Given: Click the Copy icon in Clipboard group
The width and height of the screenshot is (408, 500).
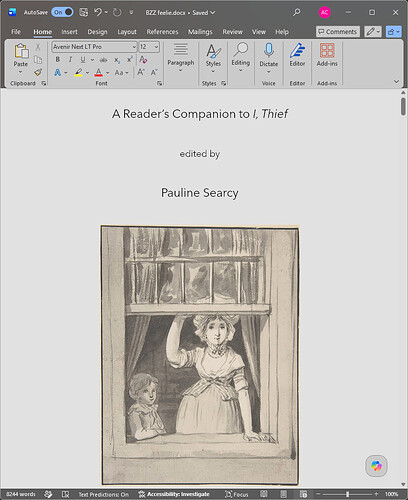Looking at the screenshot, I should [x=38, y=60].
